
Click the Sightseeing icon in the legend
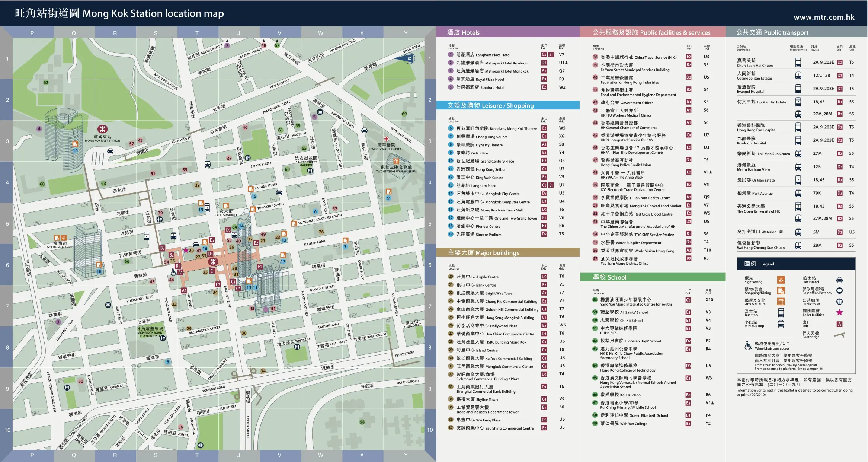[x=781, y=280]
